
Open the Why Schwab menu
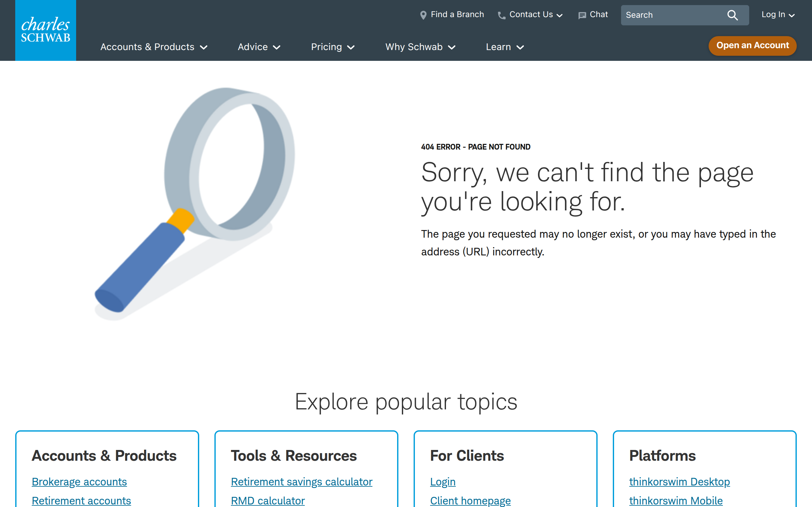[420, 47]
